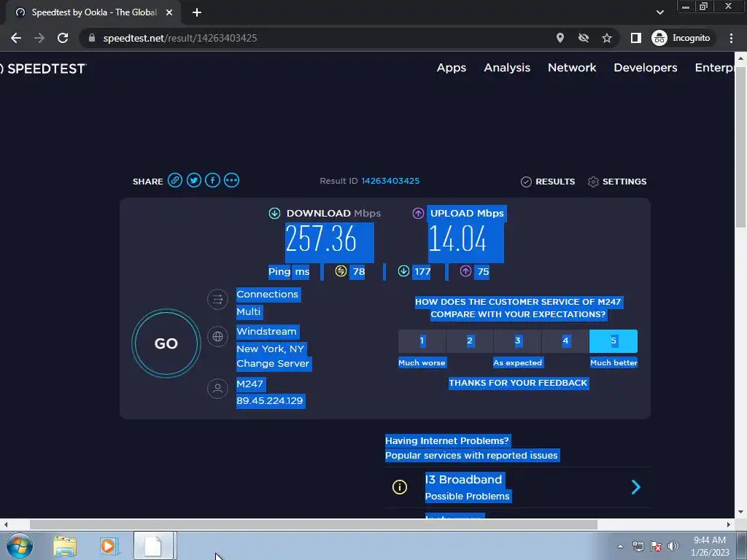Image resolution: width=747 pixels, height=560 pixels.
Task: Click the Windstream server name
Action: click(267, 331)
